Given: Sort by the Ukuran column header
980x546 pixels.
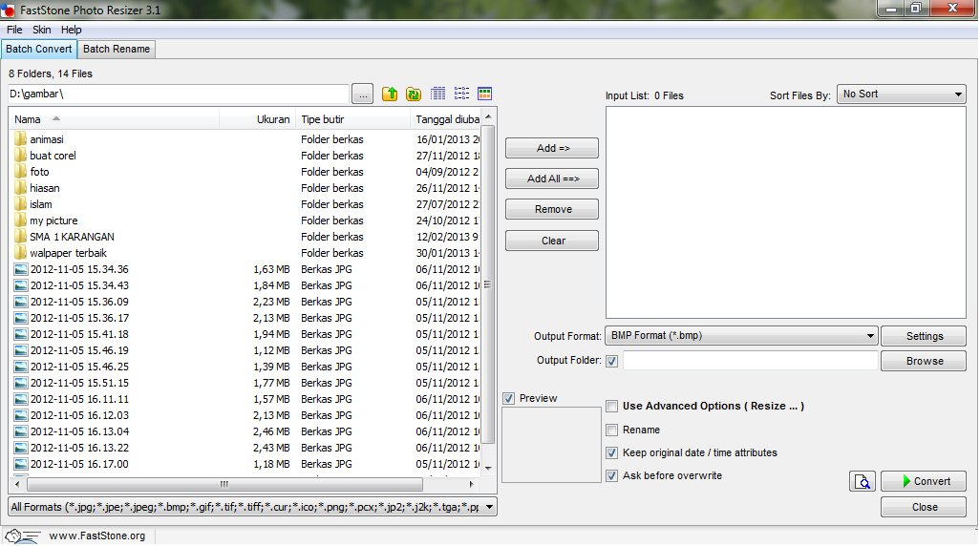Looking at the screenshot, I should (x=257, y=119).
